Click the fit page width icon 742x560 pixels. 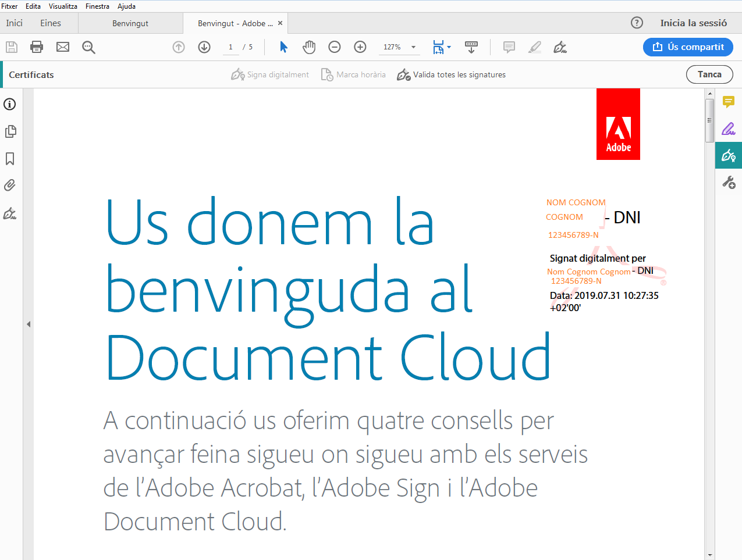[438, 47]
